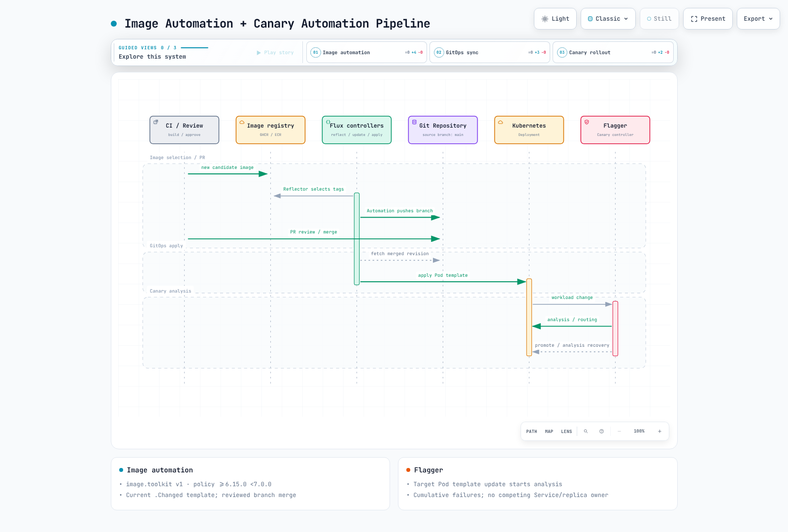Toggle the Light theme button

(x=556, y=19)
